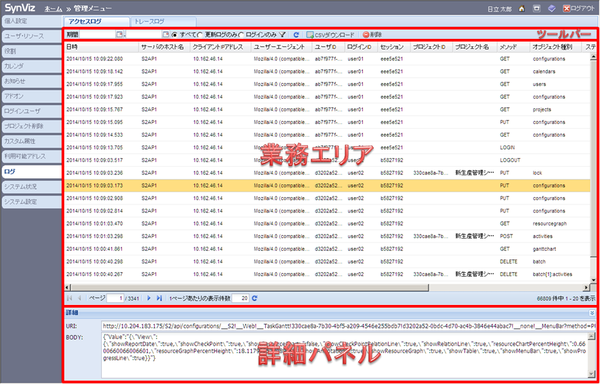Select the すべて radio button
The image size is (600, 384).
click(x=174, y=35)
